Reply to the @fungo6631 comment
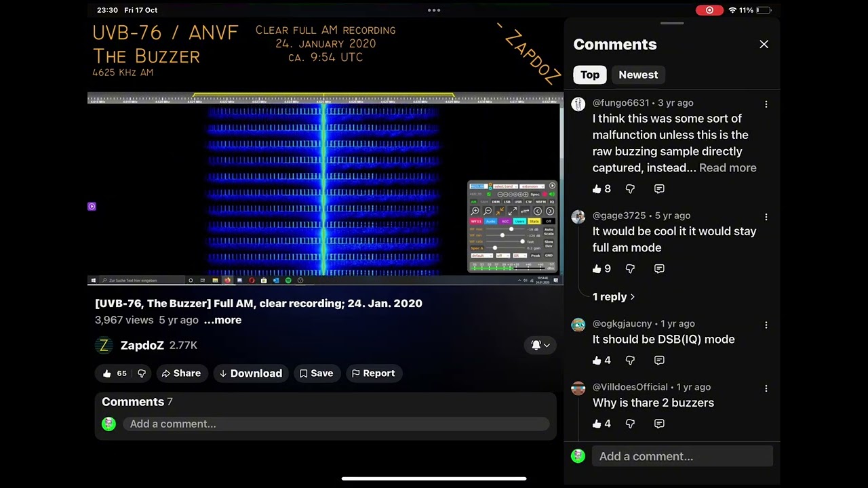Screen dimensions: 868x488 pyautogui.click(x=659, y=189)
